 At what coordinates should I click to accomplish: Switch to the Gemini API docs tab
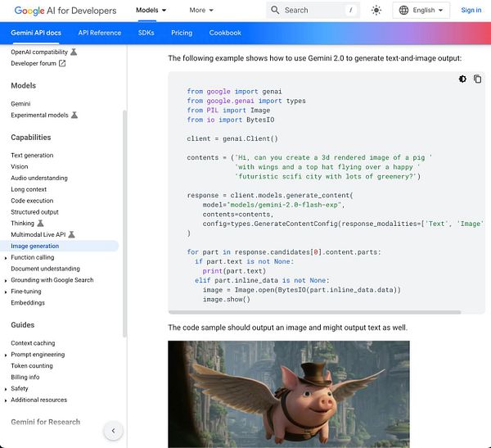(36, 33)
